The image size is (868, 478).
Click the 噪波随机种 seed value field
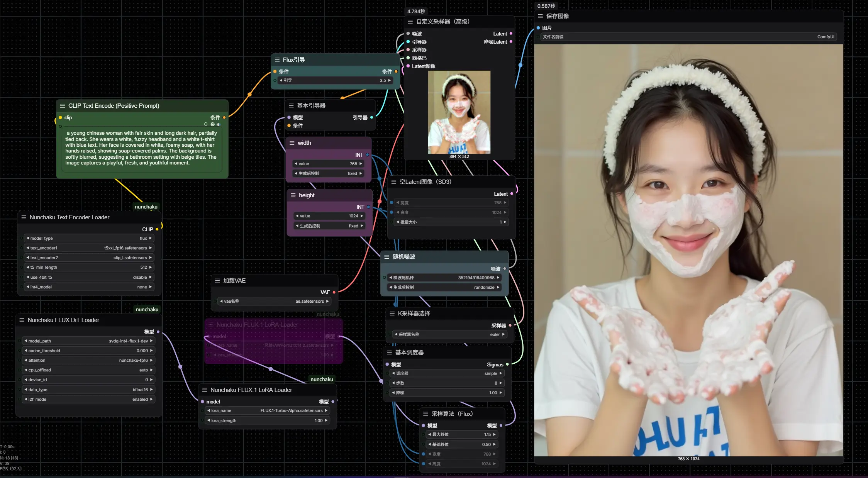(444, 278)
